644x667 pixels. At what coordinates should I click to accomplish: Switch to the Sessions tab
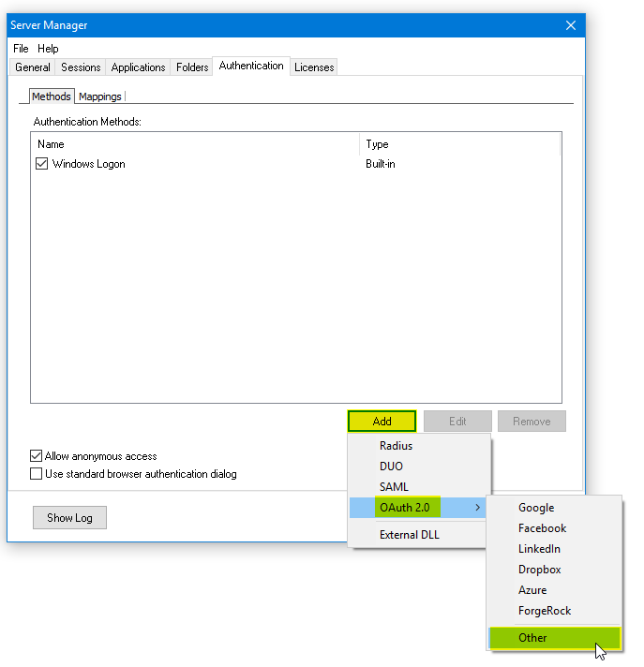pyautogui.click(x=81, y=67)
